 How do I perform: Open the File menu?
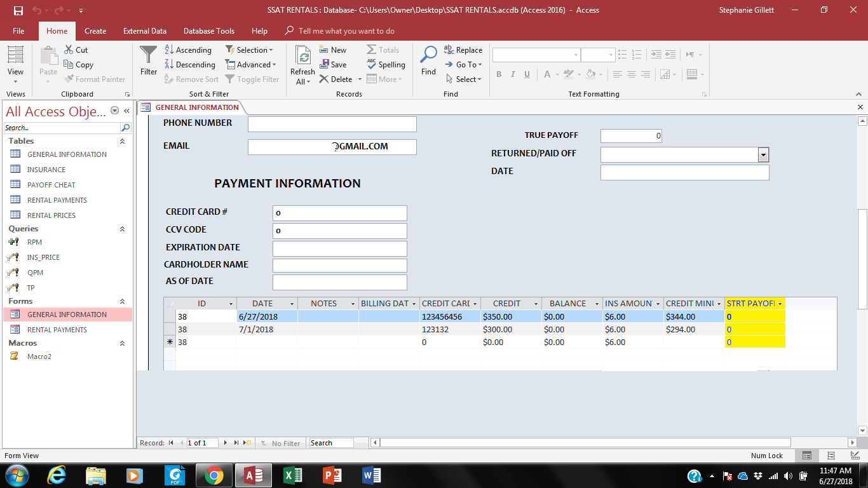click(x=18, y=30)
